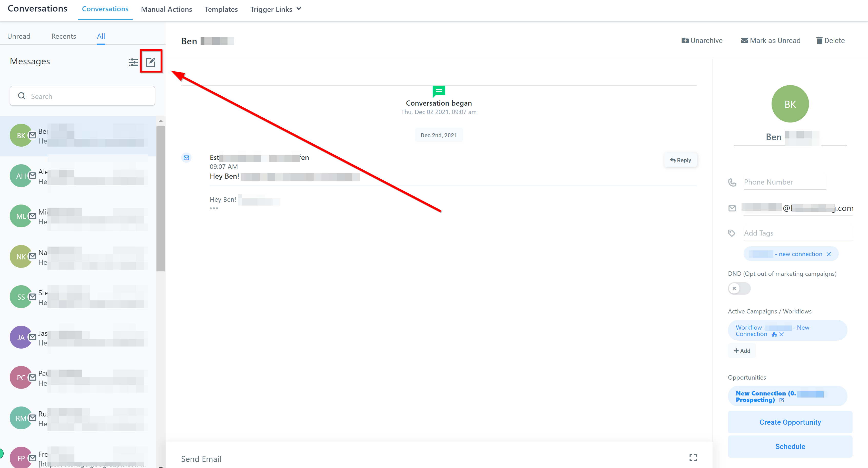Image resolution: width=868 pixels, height=468 pixels.
Task: Open the New Connection opportunity link icon
Action: [782, 400]
